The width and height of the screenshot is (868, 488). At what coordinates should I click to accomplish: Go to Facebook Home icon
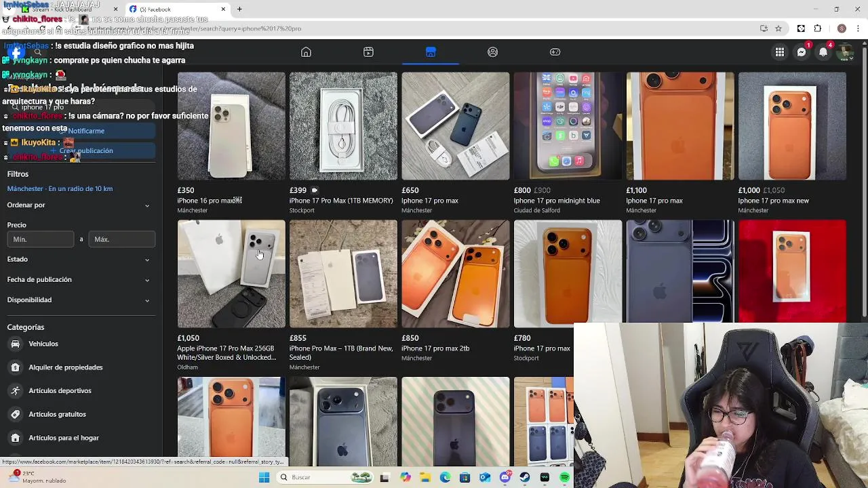306,52
